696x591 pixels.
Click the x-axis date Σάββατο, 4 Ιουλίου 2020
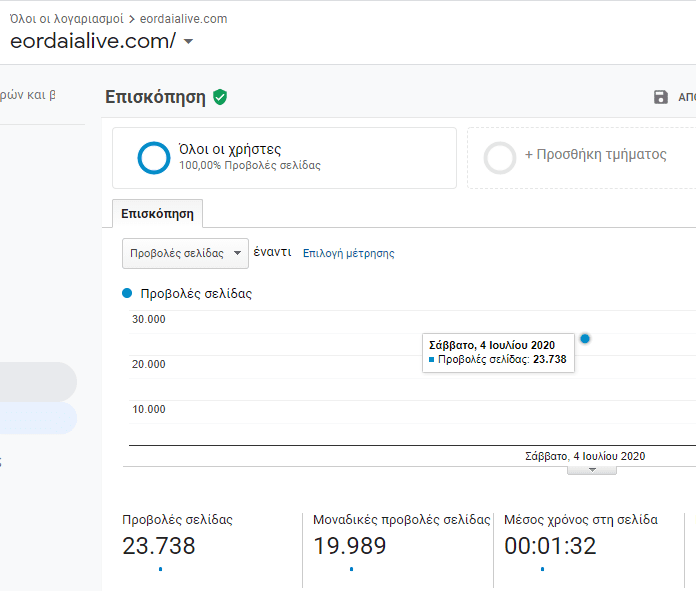(585, 456)
